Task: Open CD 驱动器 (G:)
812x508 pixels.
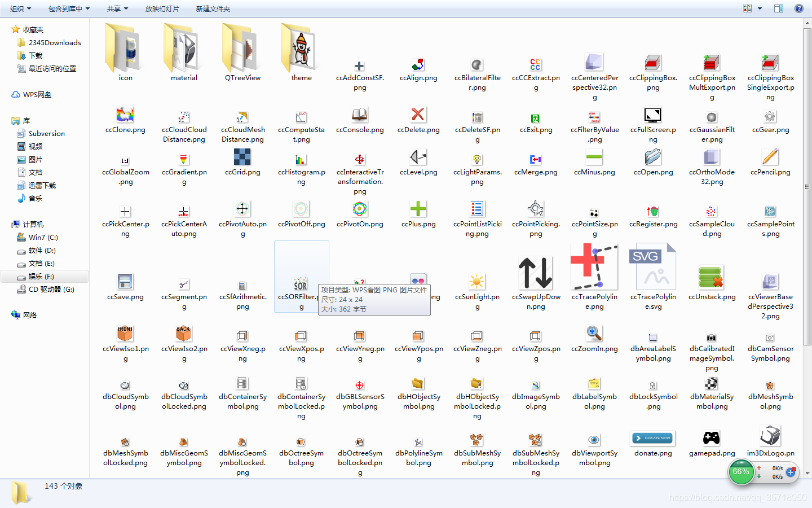Action: 45,290
